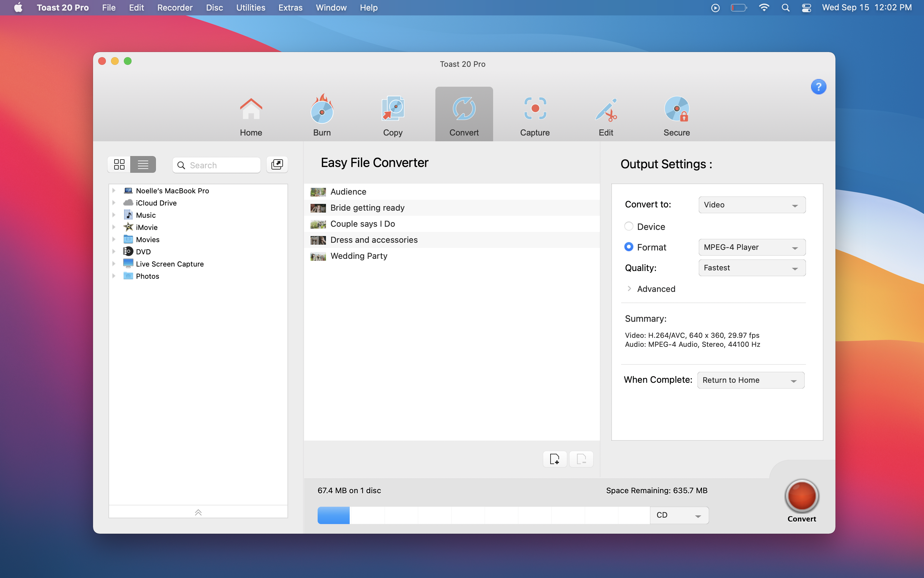Click the blue help question mark button
Viewport: 924px width, 578px height.
(x=819, y=87)
